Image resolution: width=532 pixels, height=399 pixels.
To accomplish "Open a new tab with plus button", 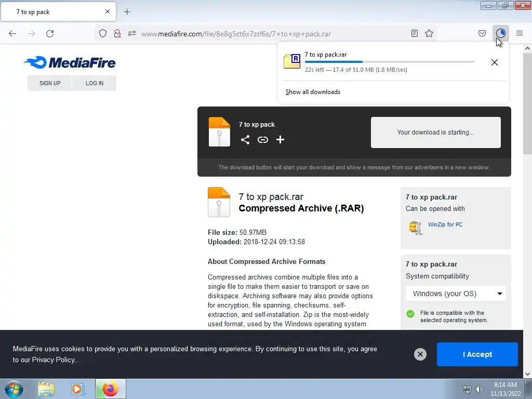I will pos(127,12).
